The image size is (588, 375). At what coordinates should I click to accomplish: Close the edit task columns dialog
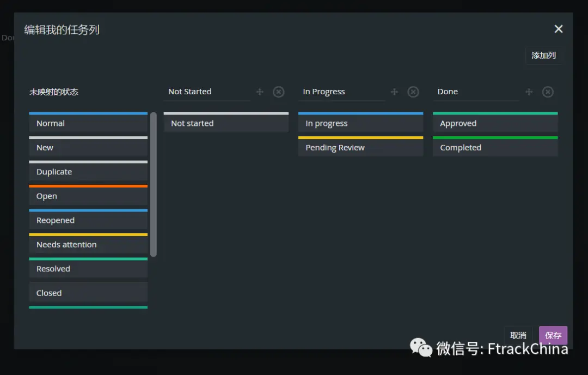tap(558, 29)
